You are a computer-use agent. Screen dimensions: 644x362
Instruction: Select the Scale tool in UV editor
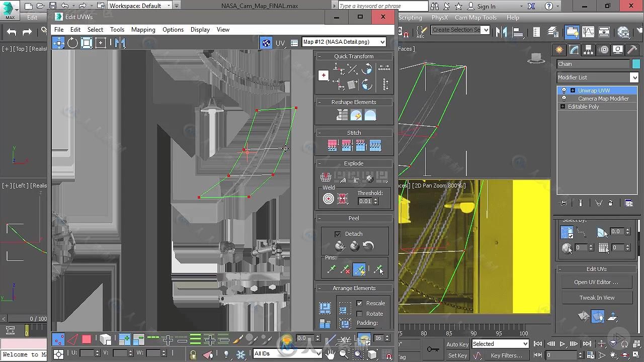tap(87, 43)
